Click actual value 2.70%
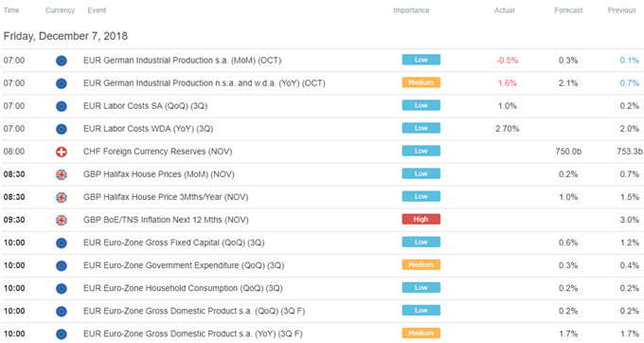The image size is (644, 343). [x=508, y=129]
